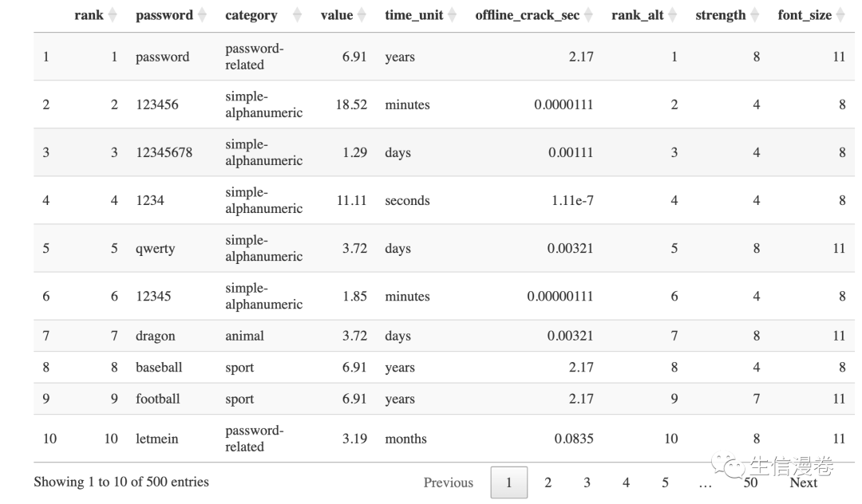This screenshot has width=862, height=504.
Task: Select the dragon password row
Action: (155, 336)
